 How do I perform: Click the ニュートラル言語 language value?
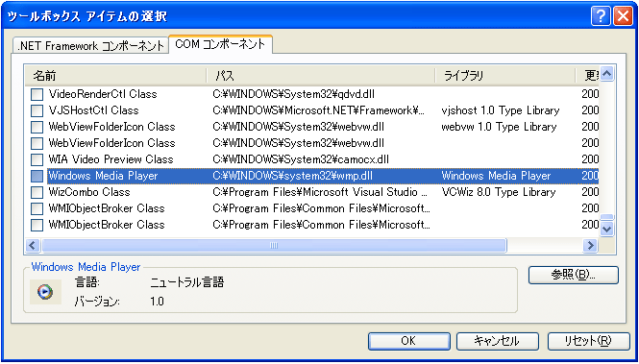tap(187, 281)
